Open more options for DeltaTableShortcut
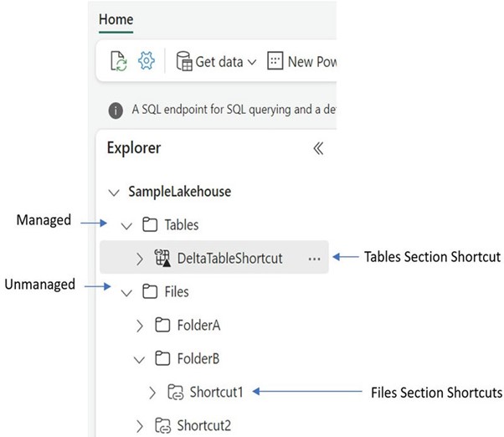 [314, 259]
